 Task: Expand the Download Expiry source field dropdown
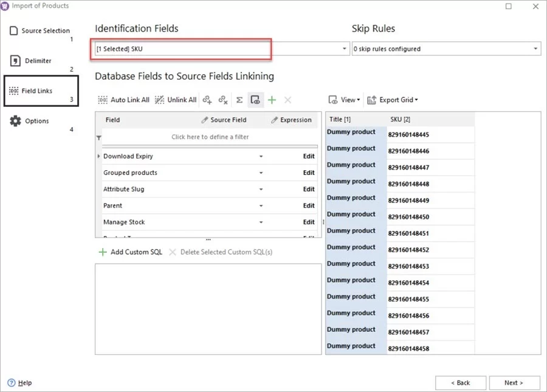pyautogui.click(x=261, y=156)
